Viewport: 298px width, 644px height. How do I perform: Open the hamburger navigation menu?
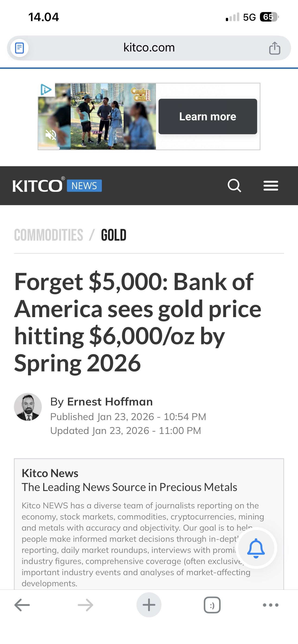point(271,186)
